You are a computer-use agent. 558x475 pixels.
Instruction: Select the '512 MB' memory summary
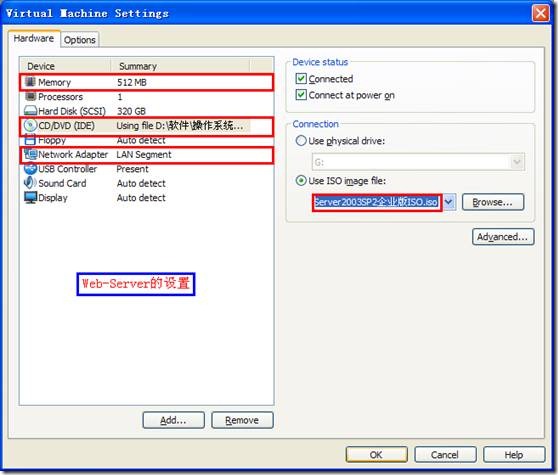(132, 82)
